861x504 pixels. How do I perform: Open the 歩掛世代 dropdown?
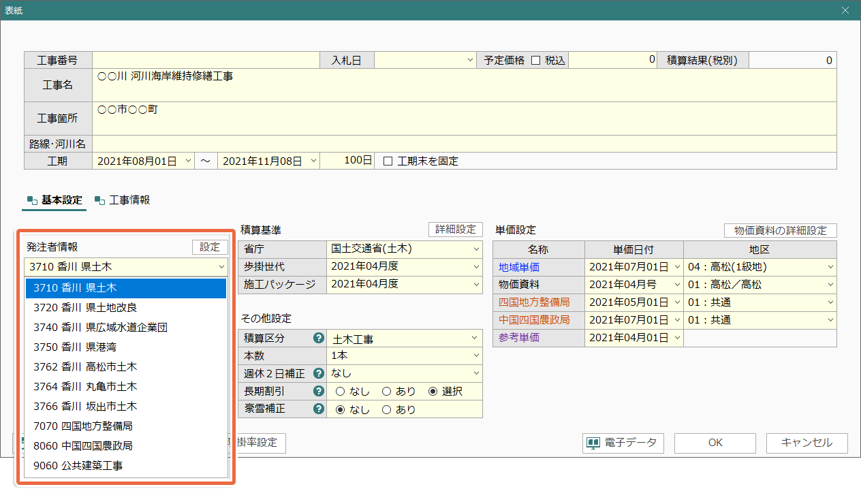[475, 267]
